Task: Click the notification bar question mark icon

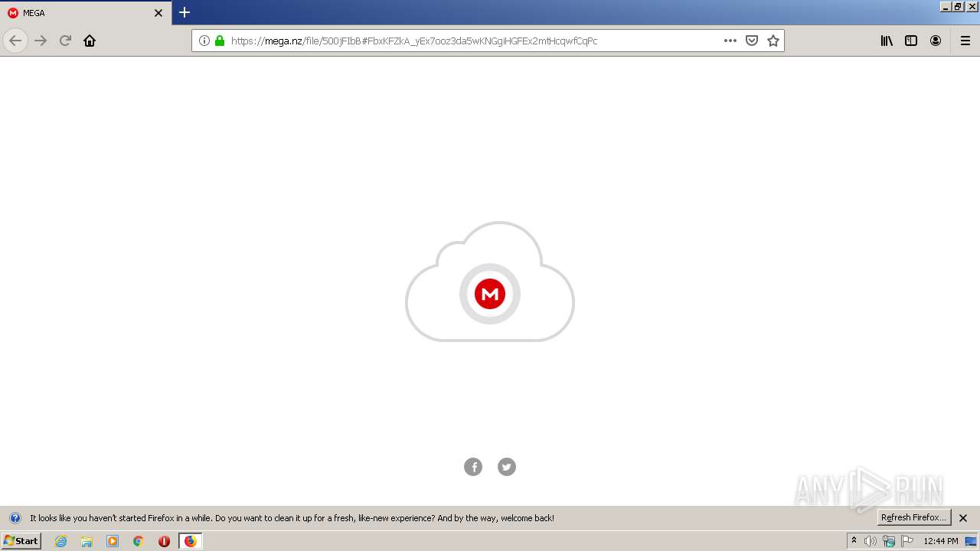Action: [x=15, y=518]
